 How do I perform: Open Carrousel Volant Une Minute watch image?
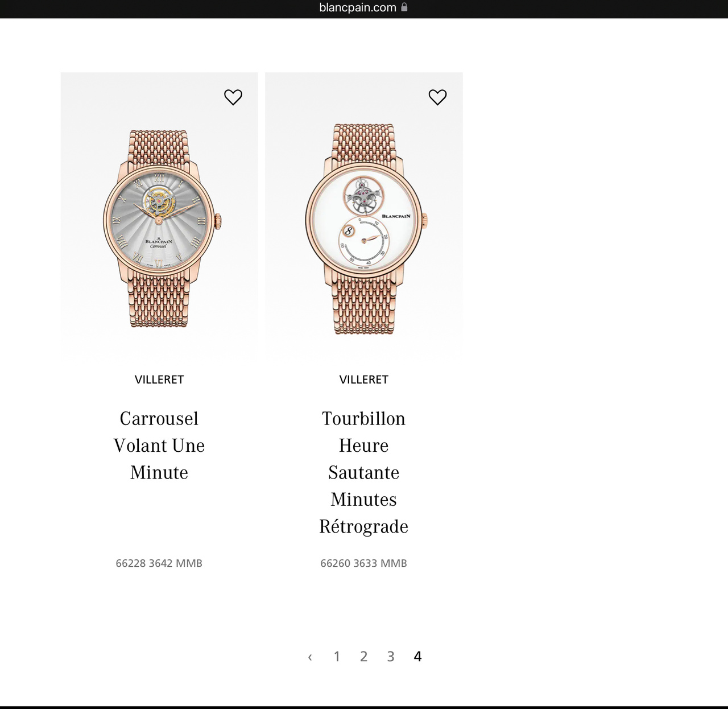click(159, 215)
